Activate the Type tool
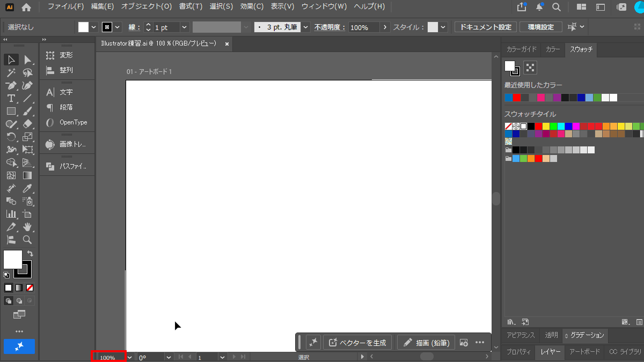The image size is (644, 362). 11,98
